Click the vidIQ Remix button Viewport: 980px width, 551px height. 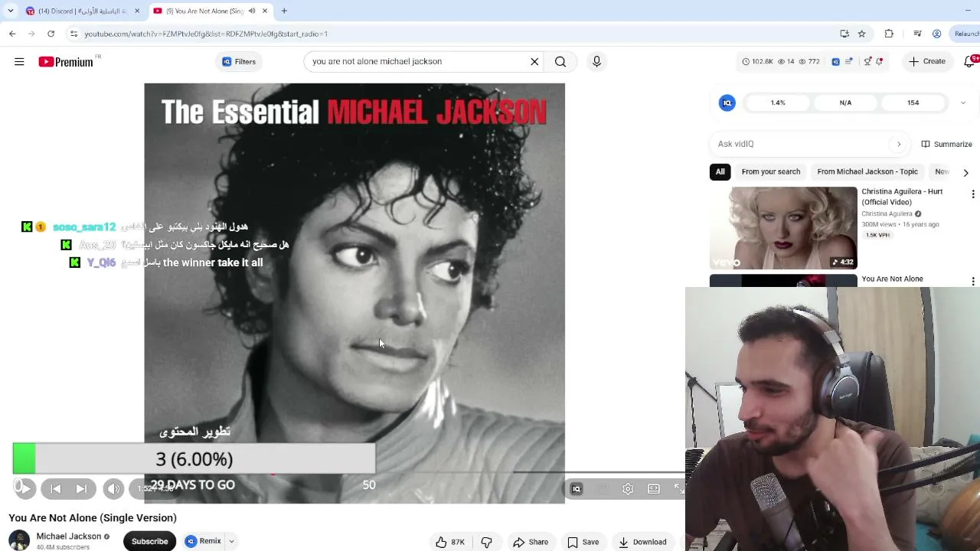(203, 542)
